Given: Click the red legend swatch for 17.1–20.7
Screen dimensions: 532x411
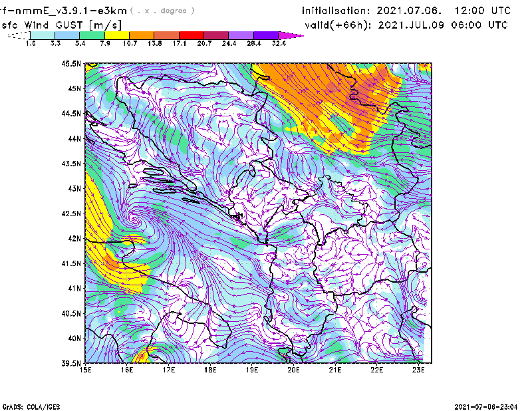Looking at the screenshot, I should tap(192, 35).
